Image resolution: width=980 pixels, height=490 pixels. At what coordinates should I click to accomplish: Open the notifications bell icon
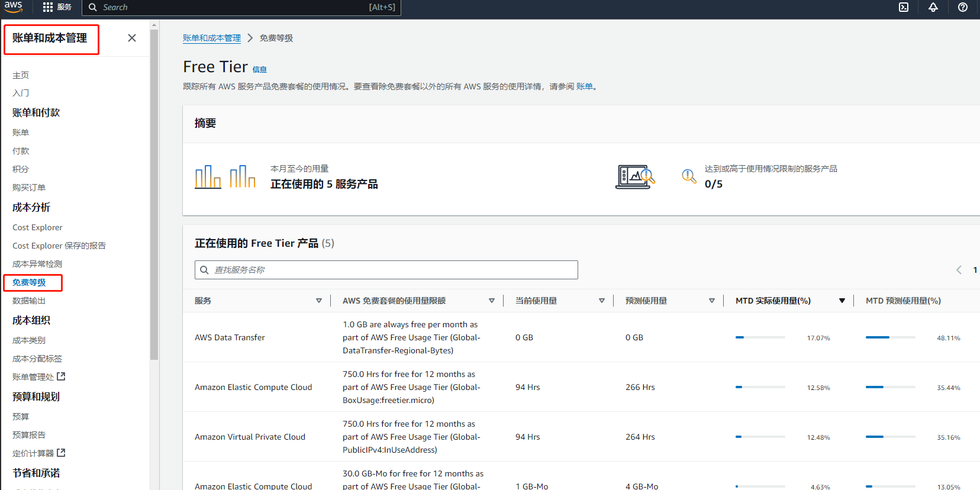(933, 7)
